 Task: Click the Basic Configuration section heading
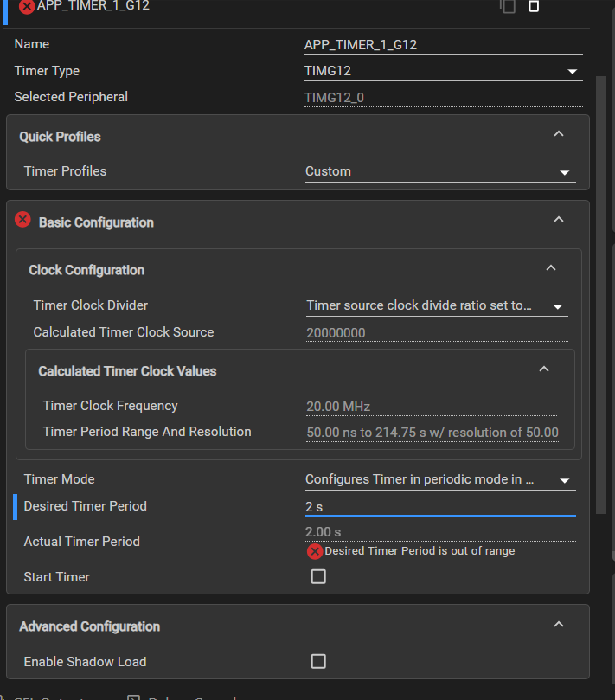tap(96, 222)
